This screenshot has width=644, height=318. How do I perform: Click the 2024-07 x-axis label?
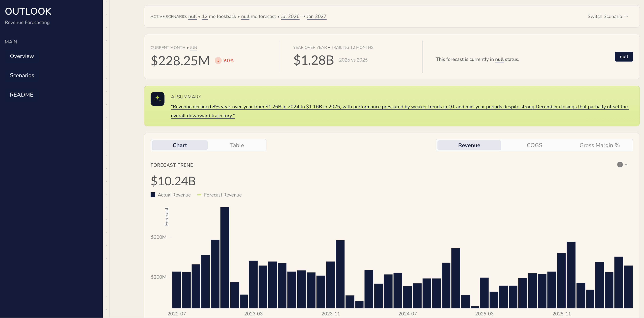point(408,314)
